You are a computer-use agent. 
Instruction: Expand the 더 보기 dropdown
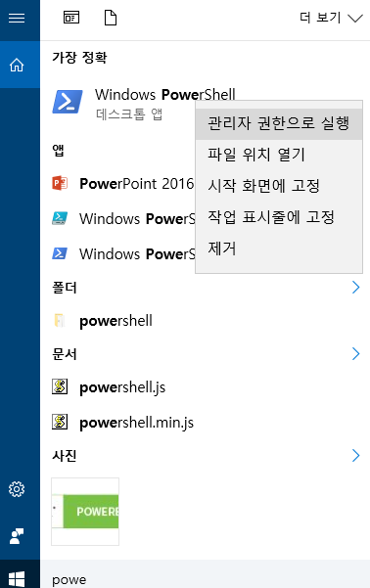[x=331, y=18]
